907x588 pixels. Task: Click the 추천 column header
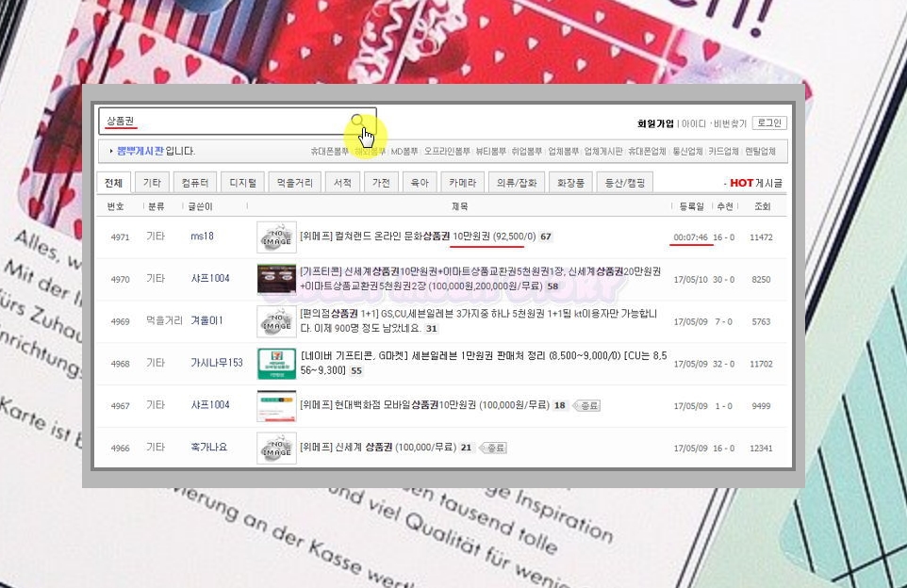725,206
